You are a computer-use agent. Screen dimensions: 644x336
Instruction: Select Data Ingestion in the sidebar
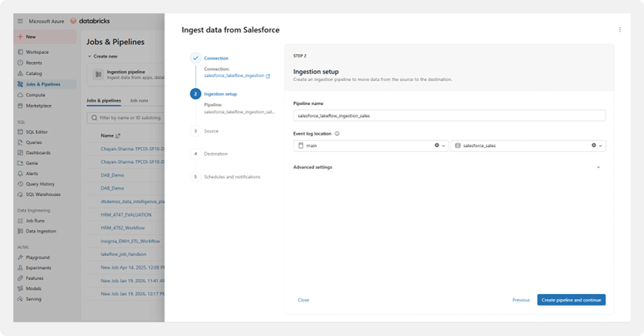click(x=41, y=231)
